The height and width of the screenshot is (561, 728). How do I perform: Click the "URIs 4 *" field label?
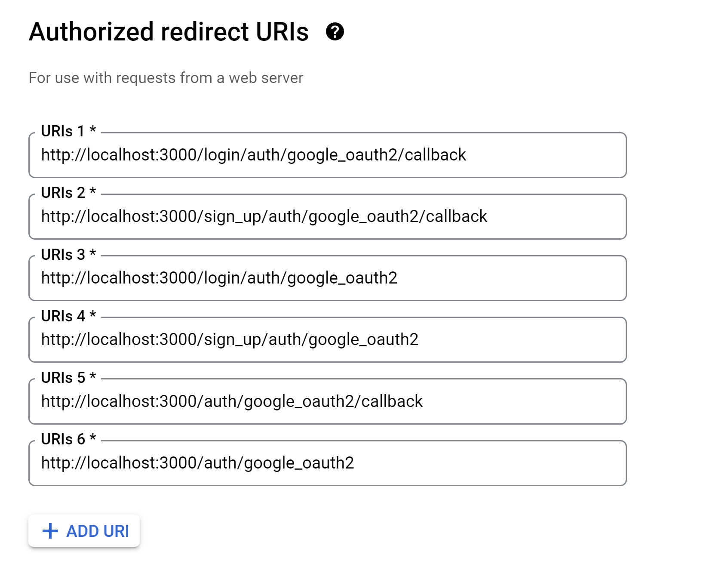(x=68, y=316)
